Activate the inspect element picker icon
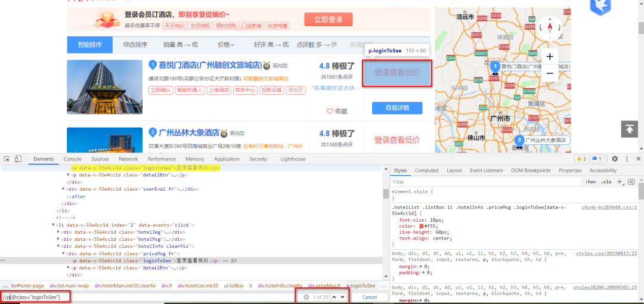The height and width of the screenshot is (304, 644). coord(7,159)
